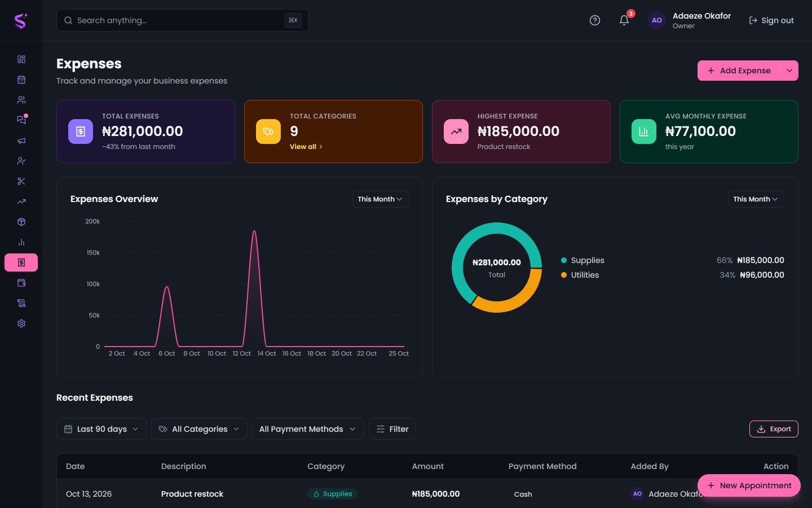This screenshot has width=812, height=508.
Task: Click the app logo at top left
Action: [x=21, y=21]
